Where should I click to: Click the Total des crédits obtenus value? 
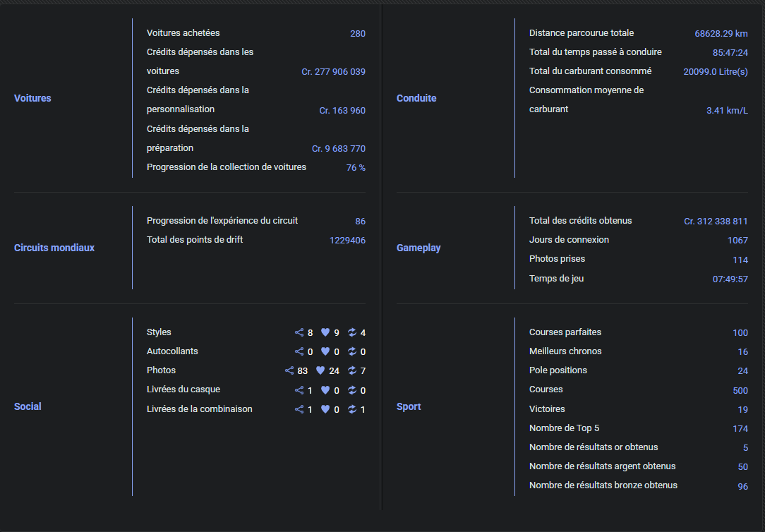pos(716,222)
